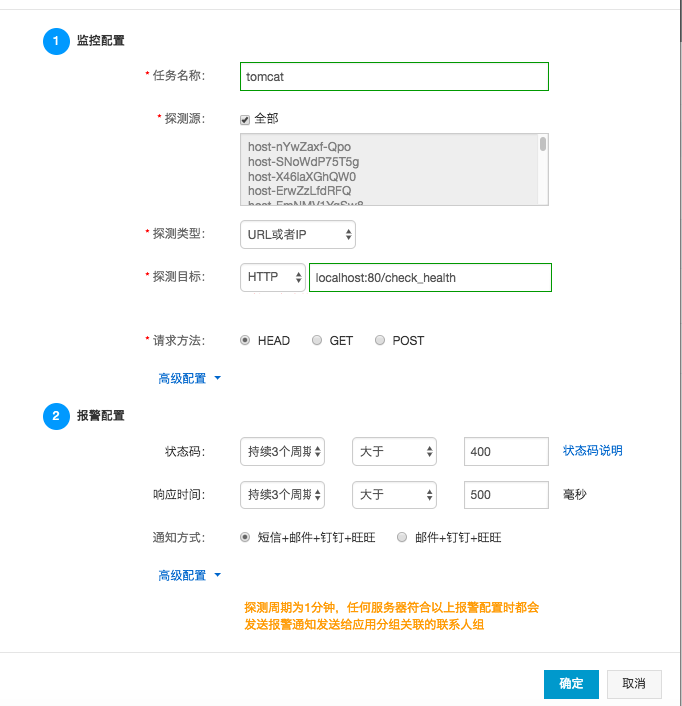Open the HTTP protocol dropdown
The width and height of the screenshot is (682, 706).
tap(273, 277)
